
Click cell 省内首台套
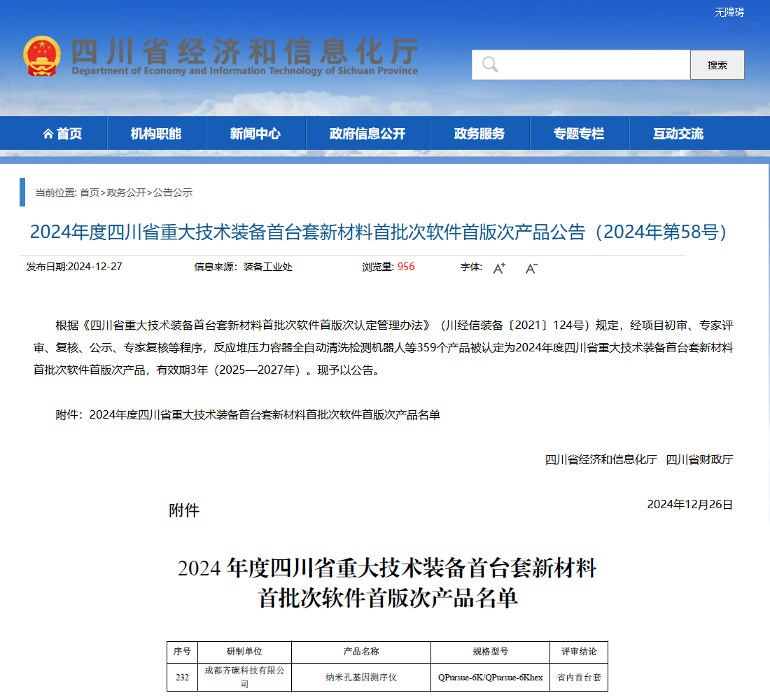579,678
